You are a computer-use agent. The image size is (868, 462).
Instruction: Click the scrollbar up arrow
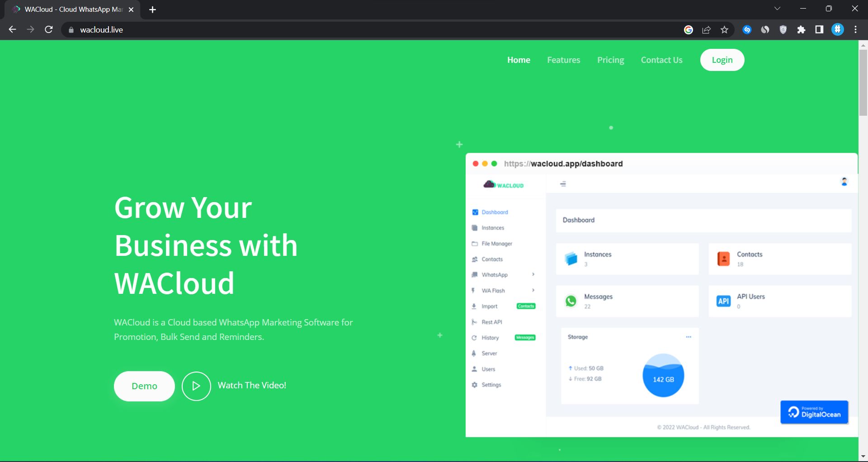pos(863,45)
